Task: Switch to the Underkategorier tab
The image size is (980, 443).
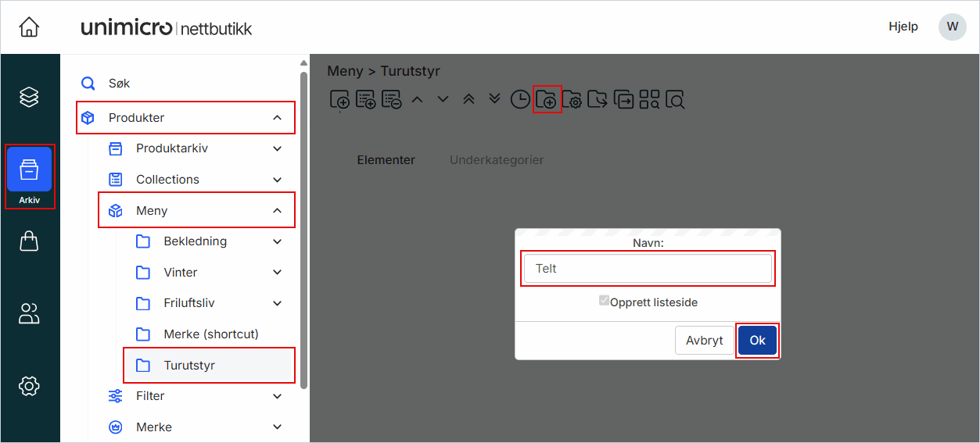Action: [x=496, y=160]
